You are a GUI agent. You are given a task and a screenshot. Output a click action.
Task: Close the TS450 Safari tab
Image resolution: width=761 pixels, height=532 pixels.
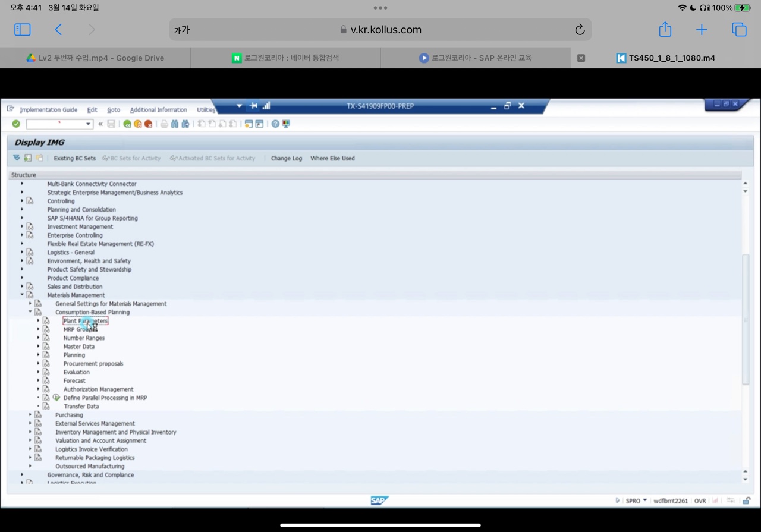[x=581, y=58]
